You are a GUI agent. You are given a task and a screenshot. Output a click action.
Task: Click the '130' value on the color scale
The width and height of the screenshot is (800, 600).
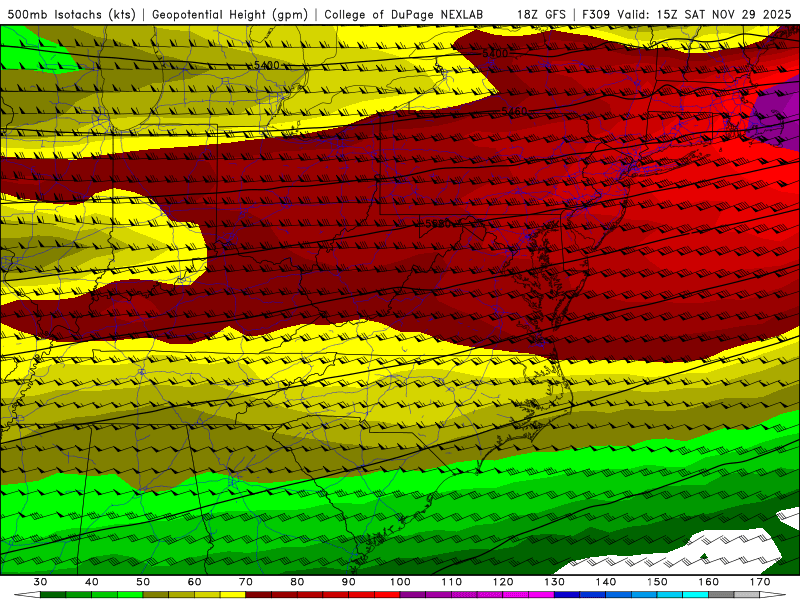coord(555,582)
